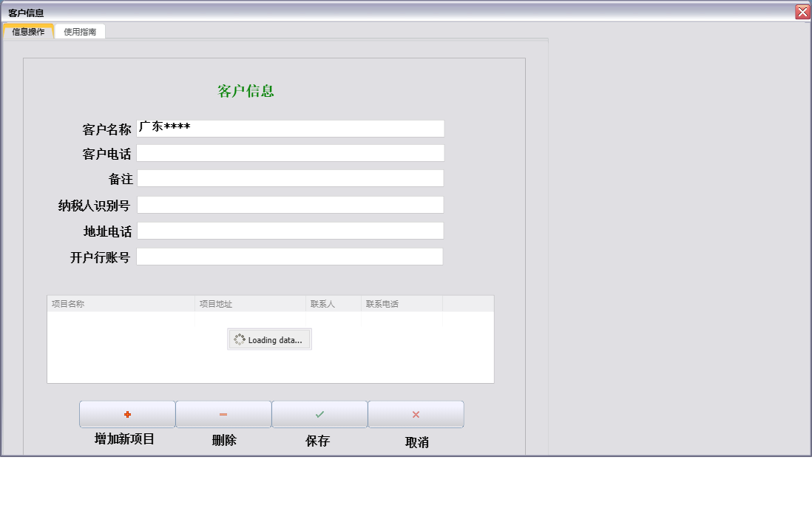The image size is (812, 508).
Task: Select the 纳税人识别号 input box
Action: tap(288, 204)
